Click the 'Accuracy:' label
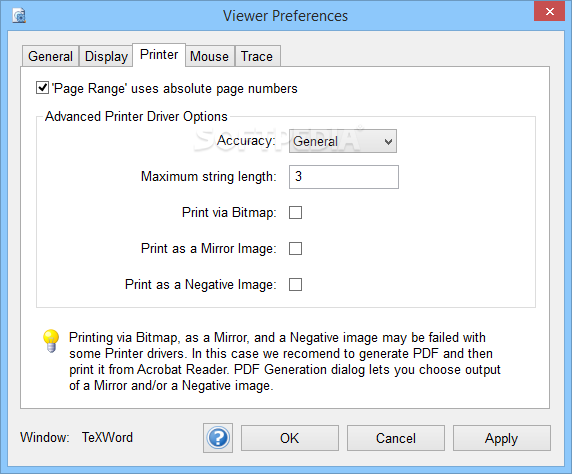Viewport: 572px width, 474px height. 246,140
